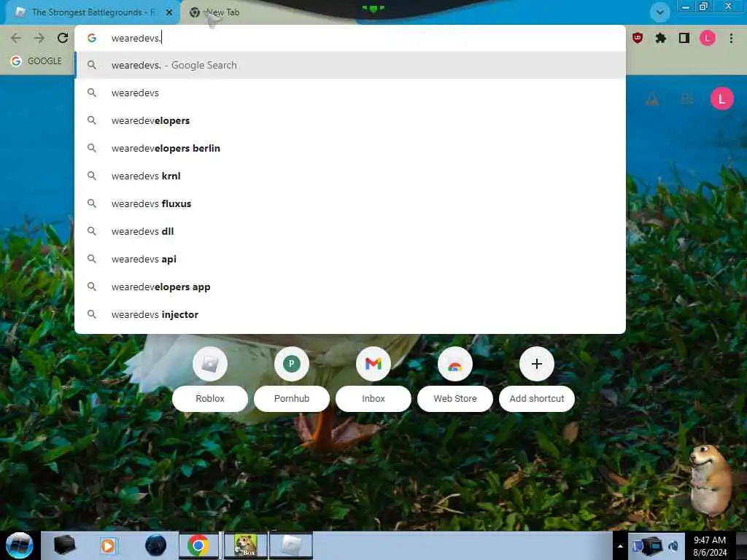Open the Extensions puzzle-piece icon
Image resolution: width=747 pixels, height=560 pixels.
tap(661, 38)
